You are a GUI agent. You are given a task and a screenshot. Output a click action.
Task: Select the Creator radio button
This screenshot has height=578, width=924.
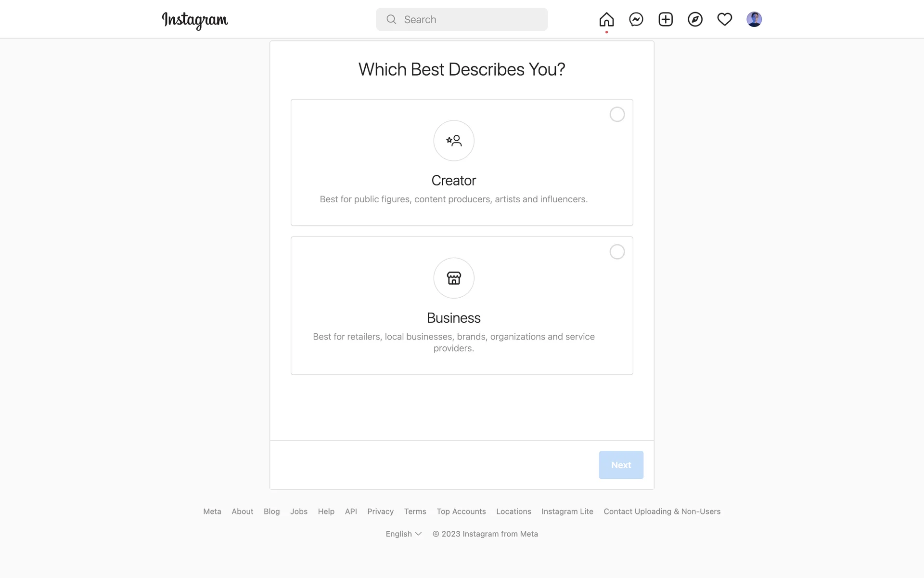tap(617, 115)
